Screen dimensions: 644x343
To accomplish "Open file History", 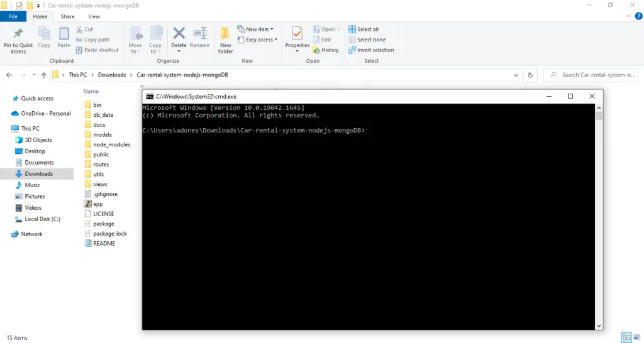I will (326, 50).
